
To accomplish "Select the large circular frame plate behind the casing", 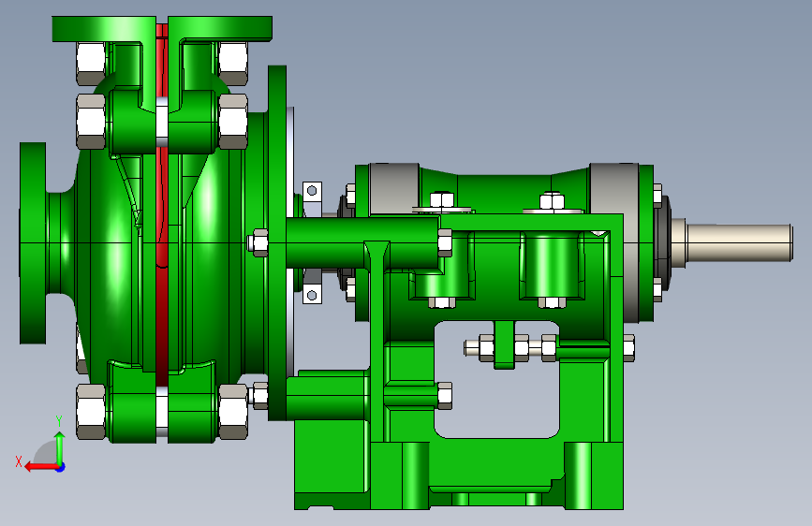I will click(x=277, y=242).
